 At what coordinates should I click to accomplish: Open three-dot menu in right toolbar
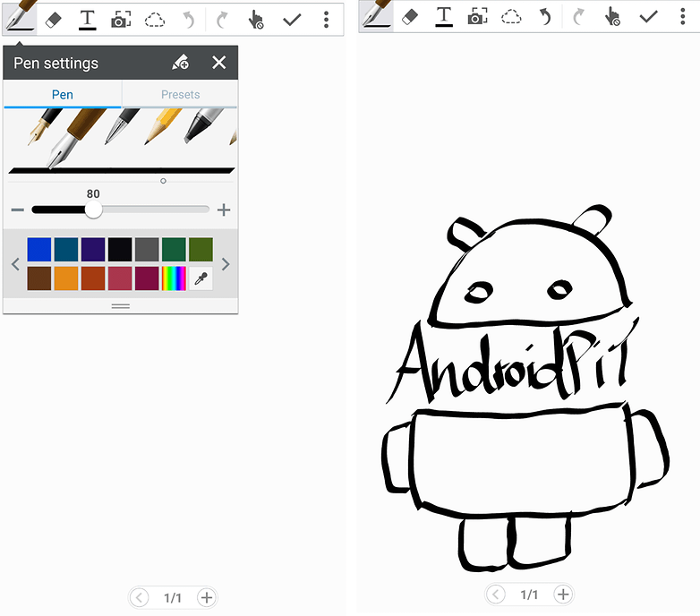683,16
